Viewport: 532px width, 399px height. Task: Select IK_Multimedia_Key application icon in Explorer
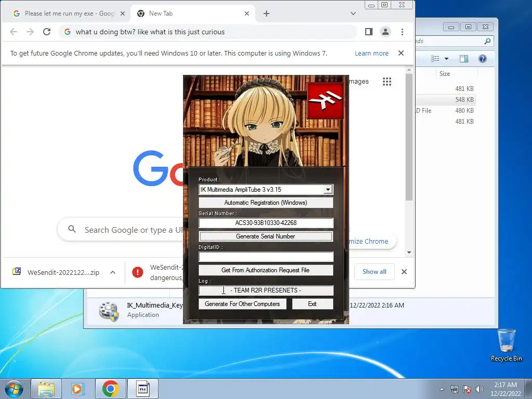(109, 311)
